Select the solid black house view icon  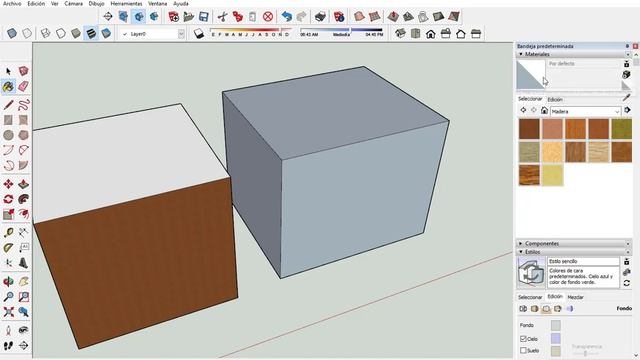pos(431,34)
